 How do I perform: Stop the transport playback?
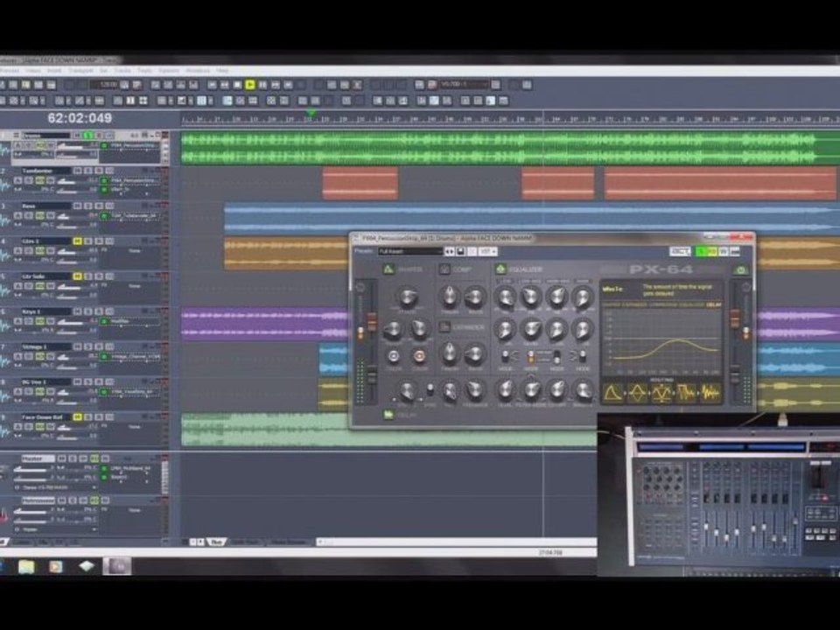pyautogui.click(x=237, y=85)
